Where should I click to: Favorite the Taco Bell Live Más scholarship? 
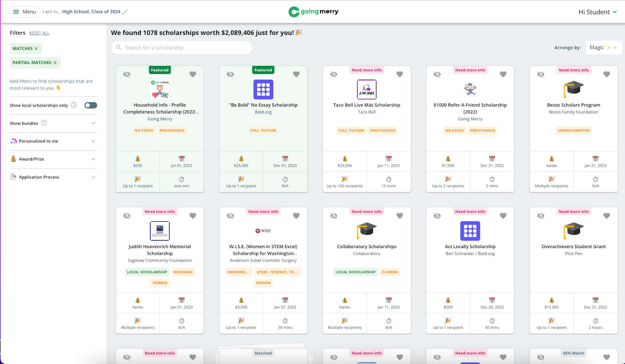[400, 74]
